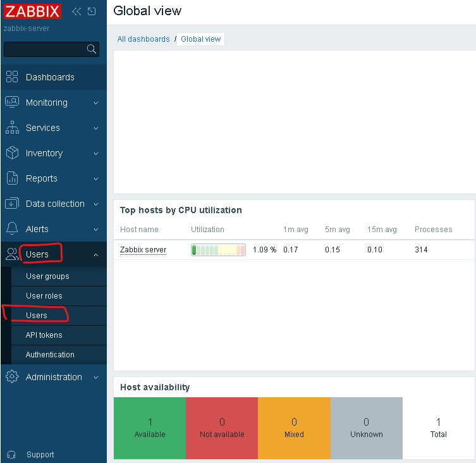
Task: Open the Monitoring menu label
Action: [47, 102]
